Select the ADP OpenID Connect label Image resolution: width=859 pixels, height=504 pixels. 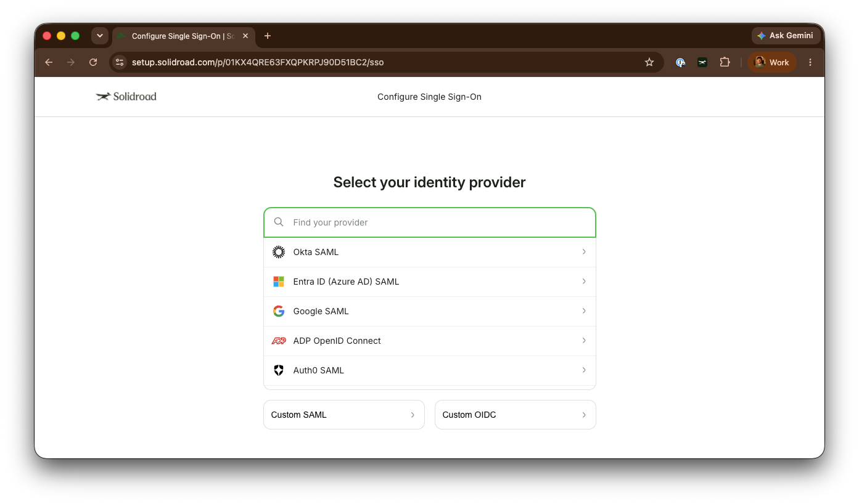(x=337, y=341)
